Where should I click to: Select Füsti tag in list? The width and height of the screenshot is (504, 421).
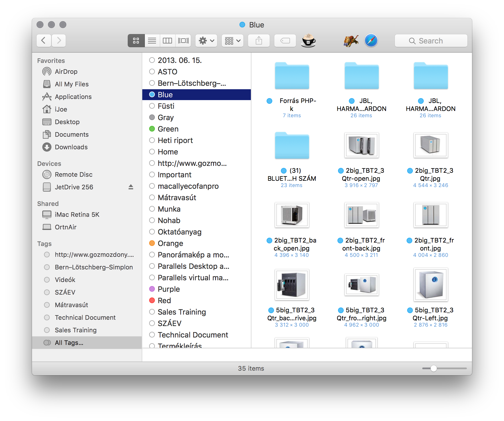(197, 106)
